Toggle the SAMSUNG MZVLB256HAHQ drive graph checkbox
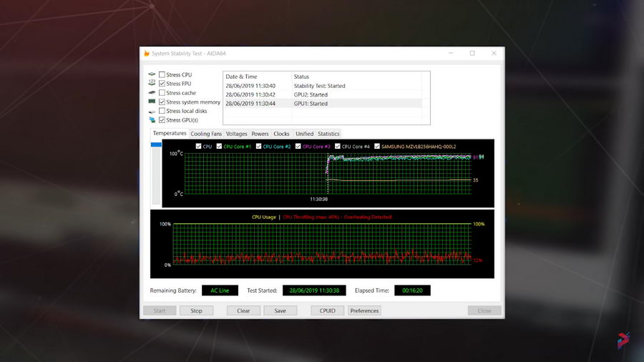The width and height of the screenshot is (644, 362). (377, 147)
